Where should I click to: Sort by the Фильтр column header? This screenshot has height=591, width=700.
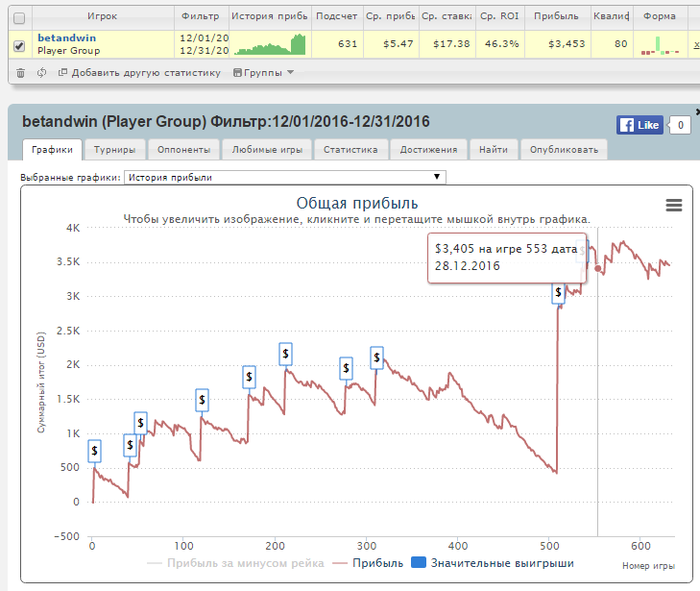pyautogui.click(x=201, y=16)
